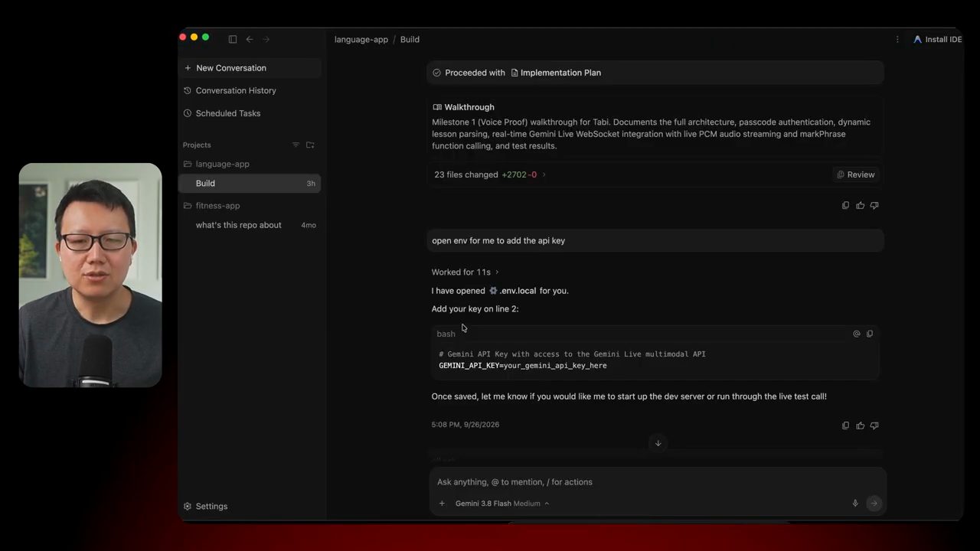Viewport: 980px width, 551px height.
Task: Like the response timestamped 5:08 PM
Action: (x=861, y=425)
